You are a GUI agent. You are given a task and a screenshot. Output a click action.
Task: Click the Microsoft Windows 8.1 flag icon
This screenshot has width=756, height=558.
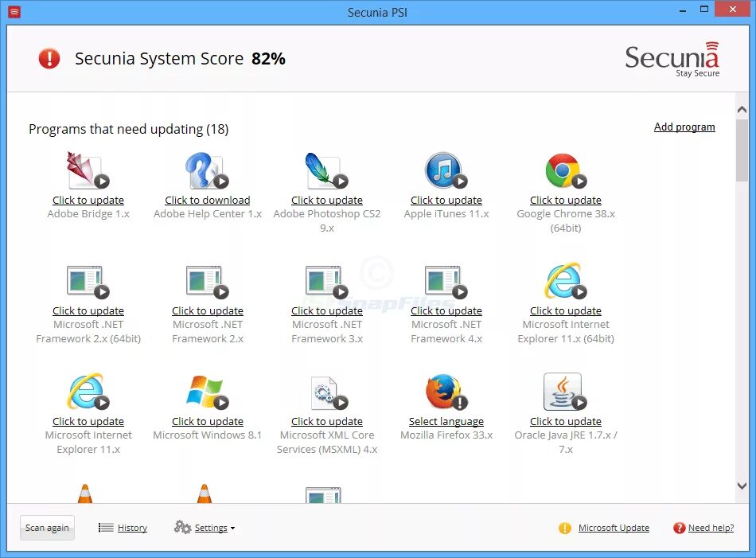tap(207, 392)
